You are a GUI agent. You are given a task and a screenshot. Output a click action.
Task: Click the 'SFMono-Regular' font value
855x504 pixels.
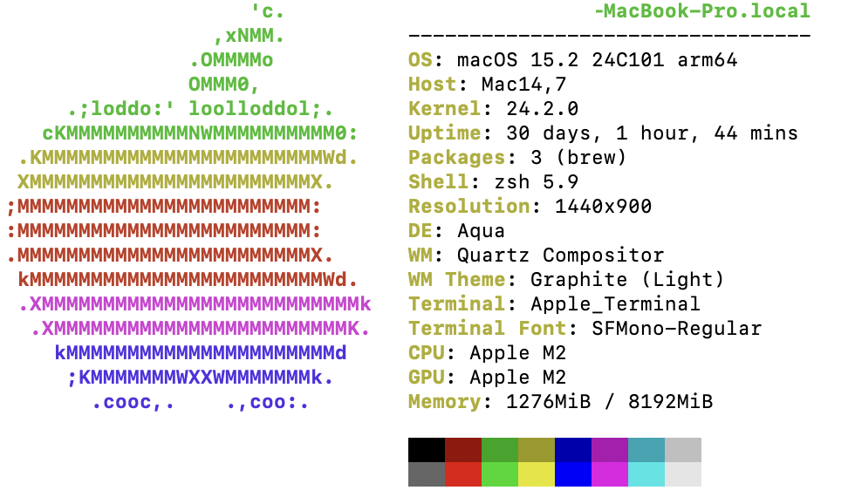pyautogui.click(x=677, y=329)
